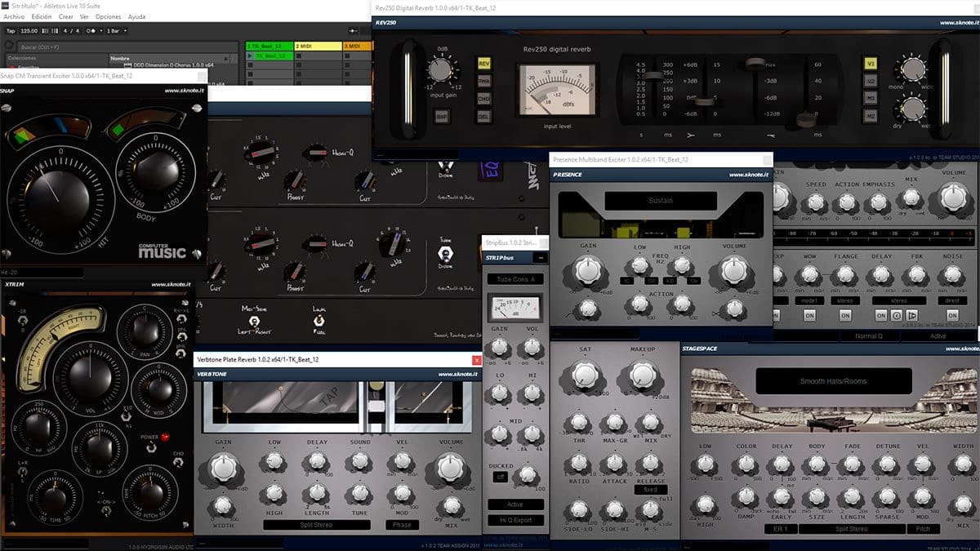Flip the Mid-Side / Left-Right switch on EQ
Screen dimensions: 980x551
[x=253, y=320]
